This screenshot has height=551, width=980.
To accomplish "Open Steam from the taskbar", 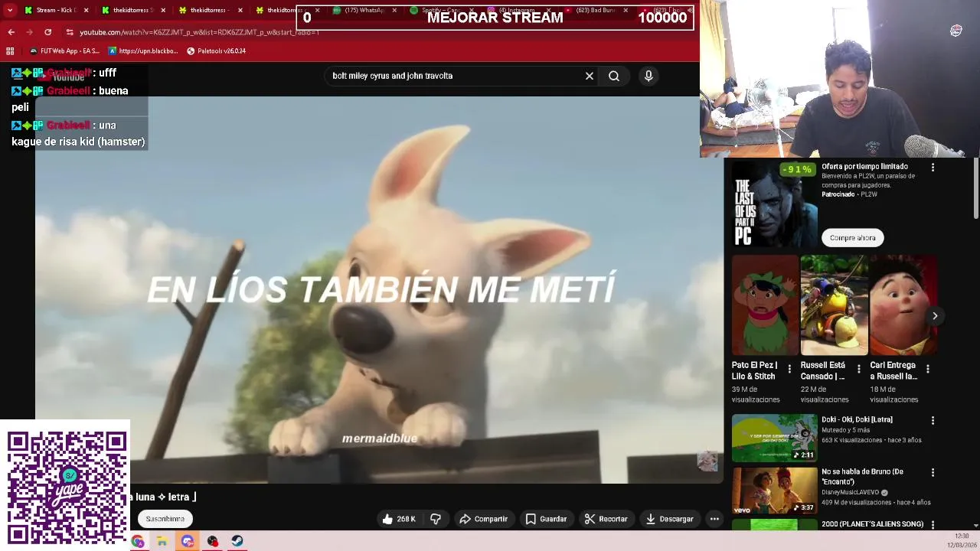I will tap(237, 541).
